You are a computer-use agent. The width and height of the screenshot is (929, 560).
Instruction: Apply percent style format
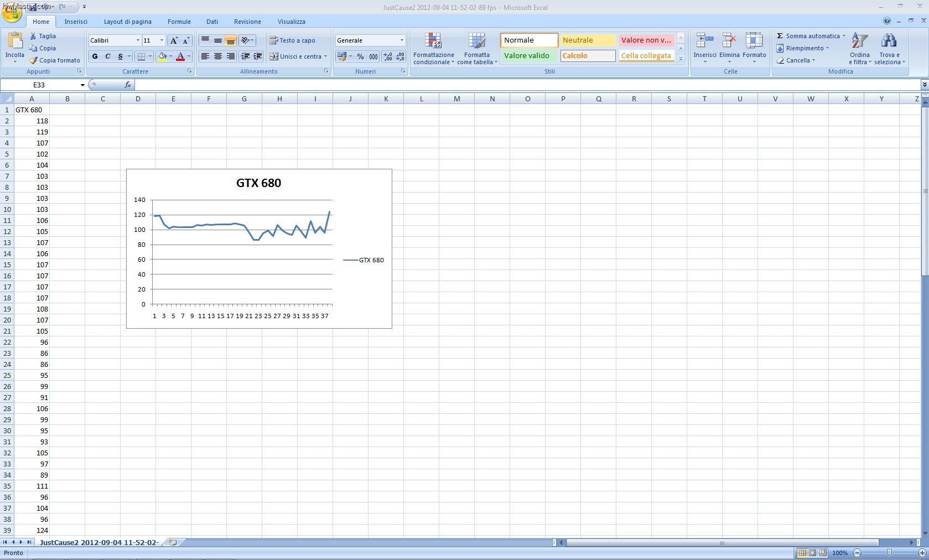pyautogui.click(x=361, y=56)
